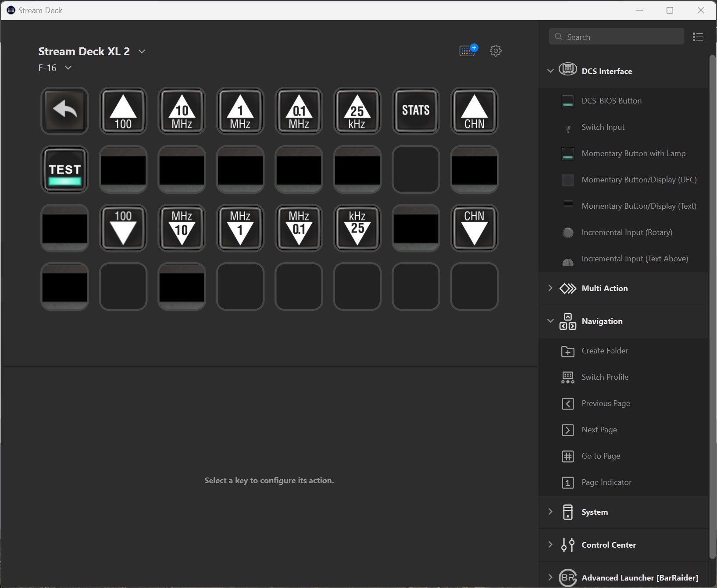Expand the Multi Action category

click(550, 288)
